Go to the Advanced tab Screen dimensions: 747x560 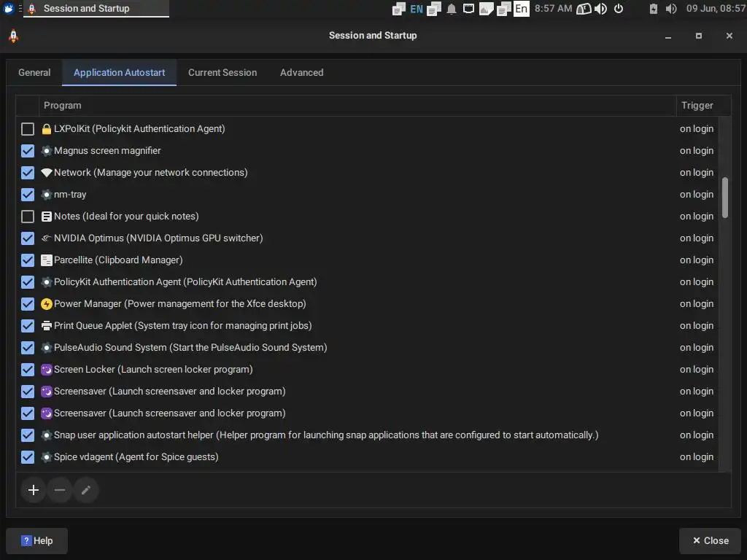point(301,73)
